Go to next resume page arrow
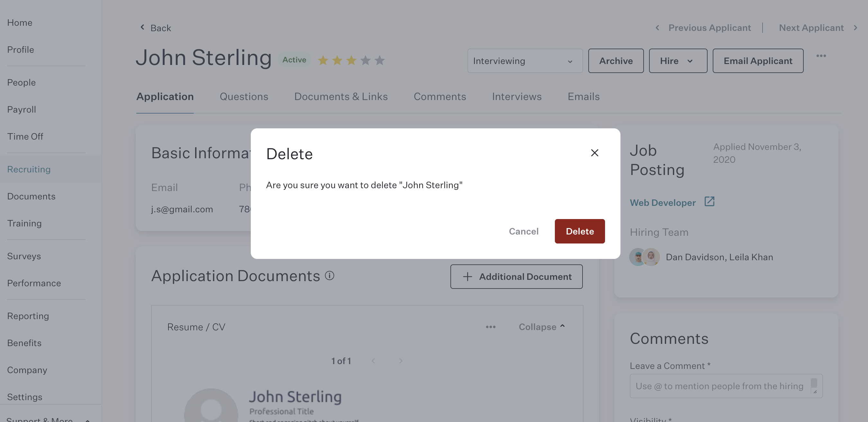This screenshot has height=422, width=868. coord(401,361)
